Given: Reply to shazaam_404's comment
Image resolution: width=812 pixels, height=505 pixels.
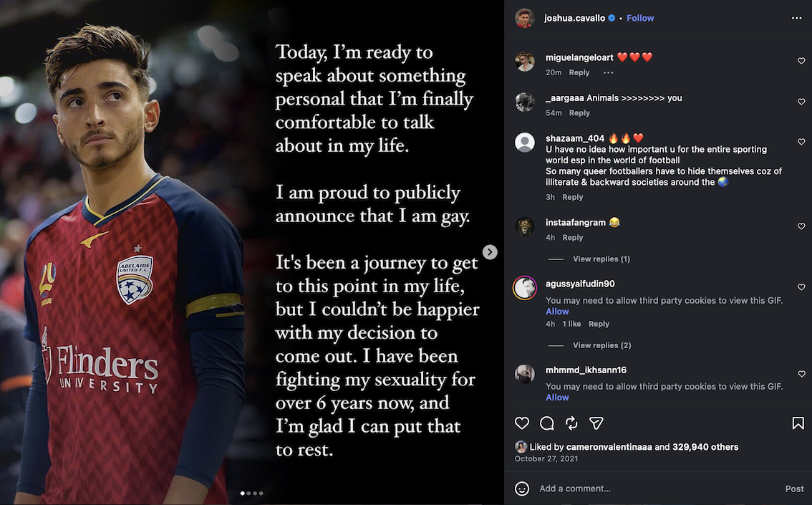Looking at the screenshot, I should [x=573, y=197].
